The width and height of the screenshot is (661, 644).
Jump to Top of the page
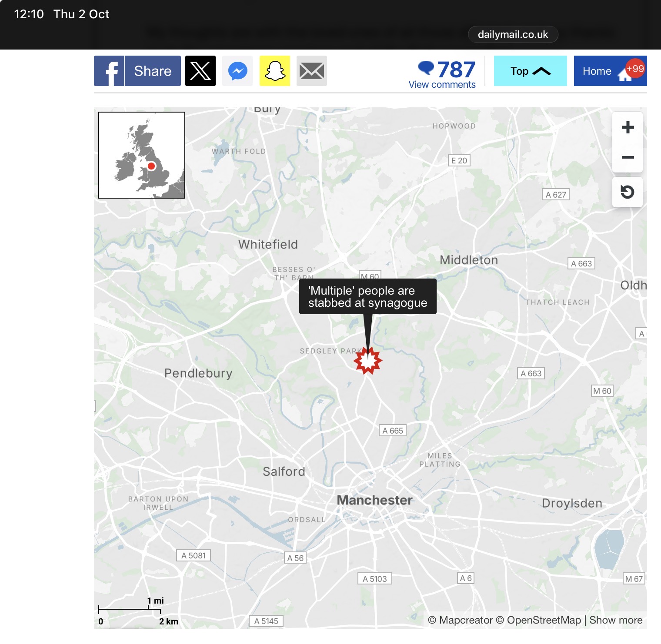pyautogui.click(x=530, y=71)
